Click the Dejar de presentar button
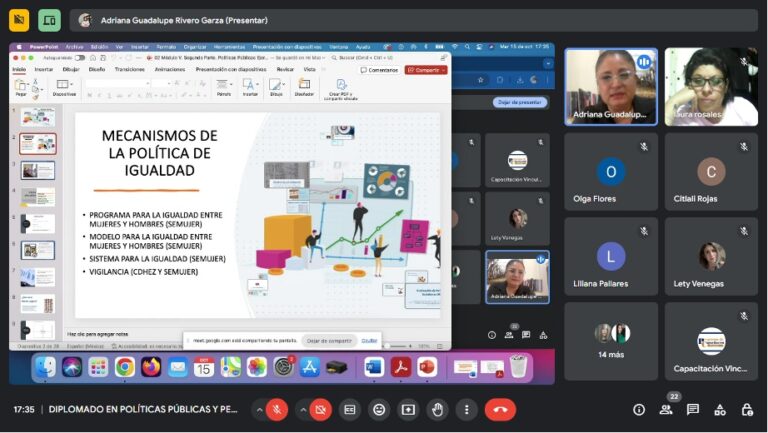Screen dimensions: 768x433 (x=520, y=102)
